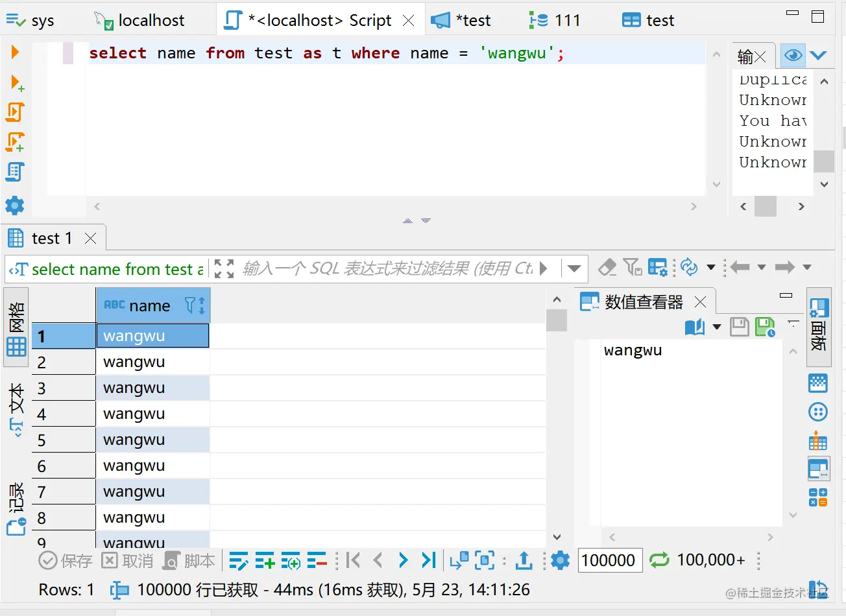Open name column filter and sort icon
Image resolution: width=846 pixels, height=616 pixels.
coord(195,305)
